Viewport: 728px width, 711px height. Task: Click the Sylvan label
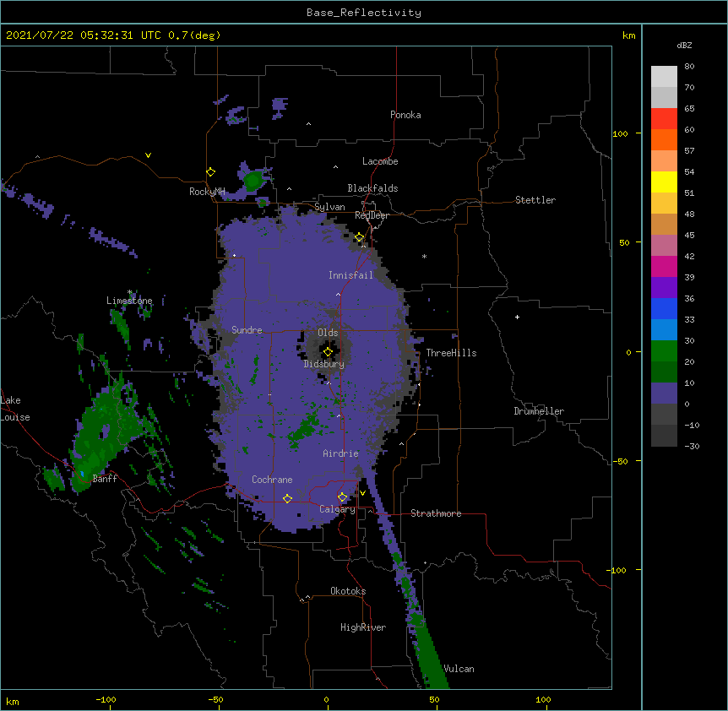pos(329,207)
